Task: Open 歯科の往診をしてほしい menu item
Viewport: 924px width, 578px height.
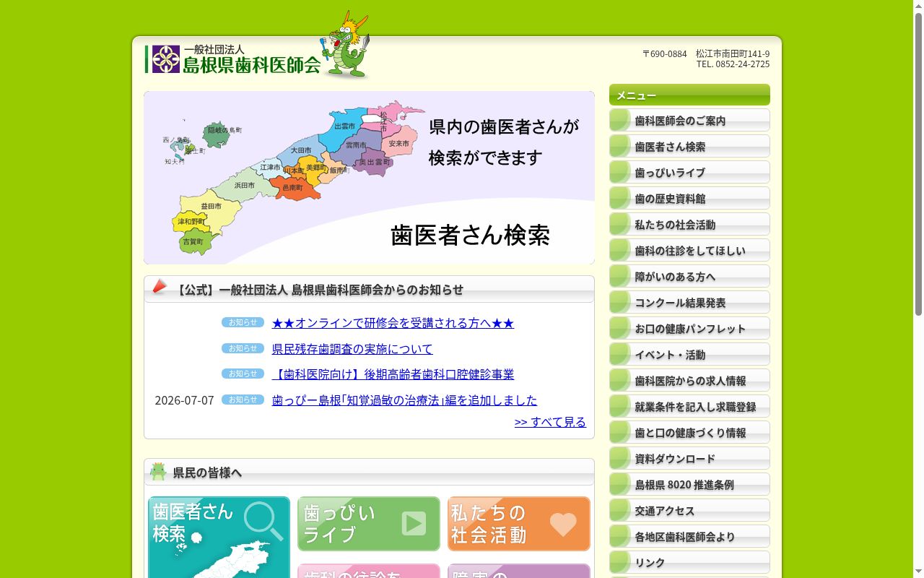Action: 689,250
